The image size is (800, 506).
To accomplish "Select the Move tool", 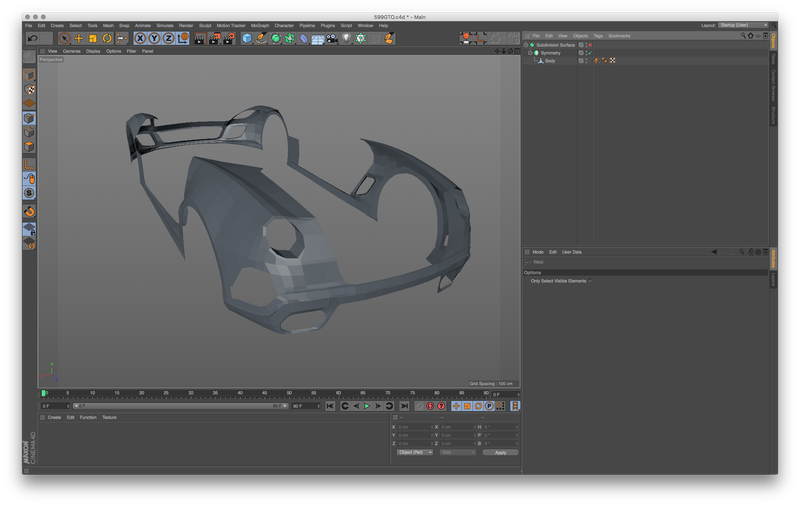I will tap(79, 38).
